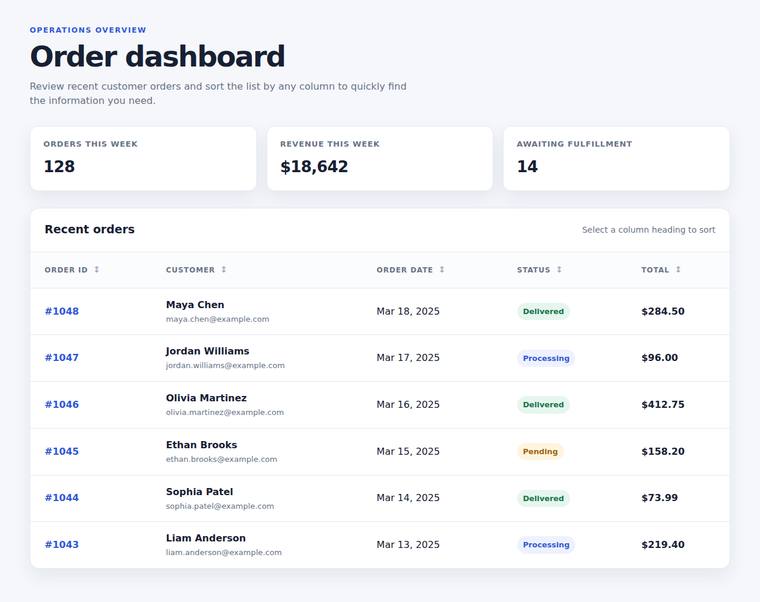
Task: Click email maya.chen@example.com
Action: point(217,319)
